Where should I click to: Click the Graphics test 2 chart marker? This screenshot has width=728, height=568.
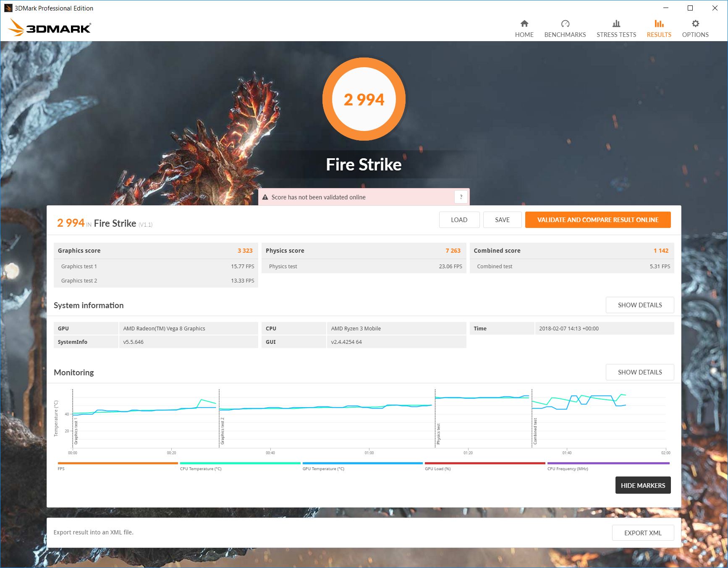tap(222, 431)
